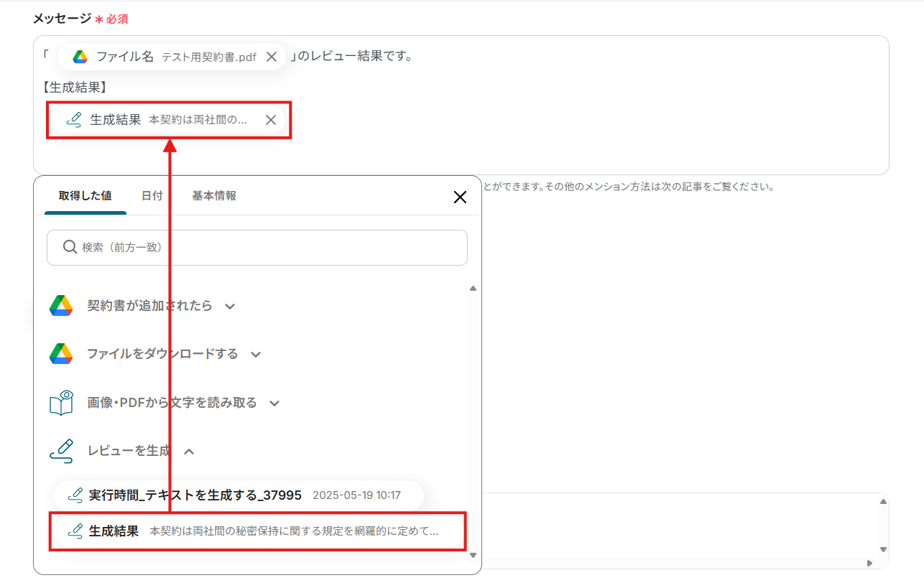
Task: Expand the 画像・PDFから文字を読み取る section chevron
Action: (274, 403)
